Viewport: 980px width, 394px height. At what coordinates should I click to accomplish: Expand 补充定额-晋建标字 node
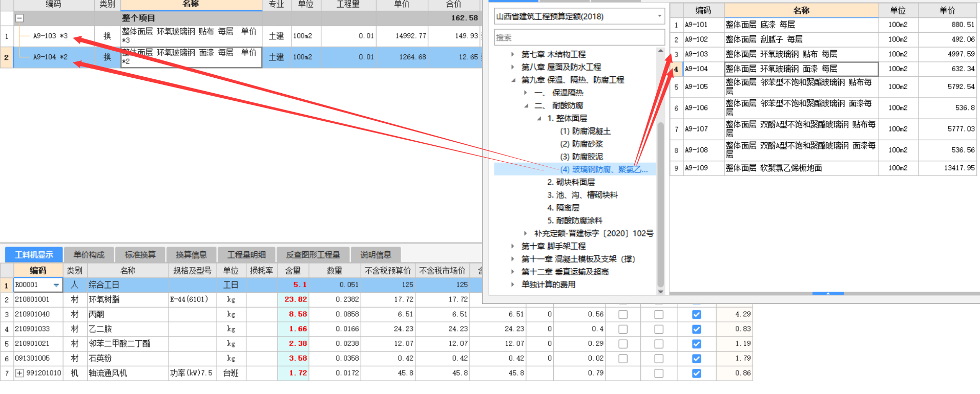[525, 233]
